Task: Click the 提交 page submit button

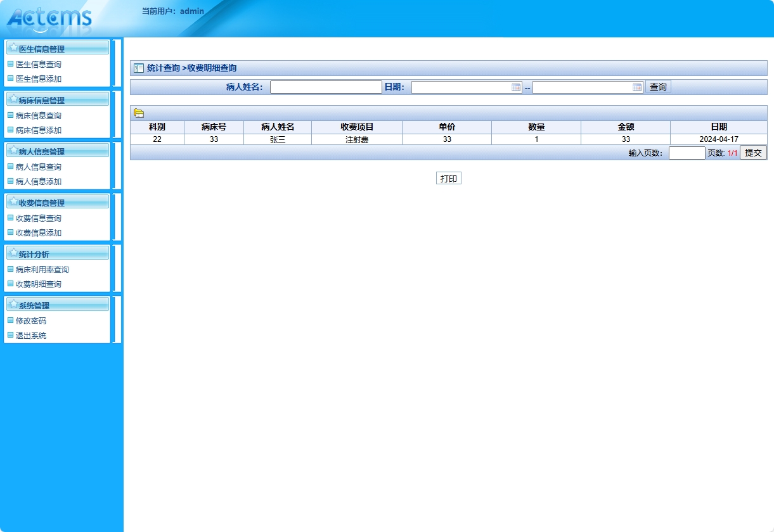Action: coord(753,153)
